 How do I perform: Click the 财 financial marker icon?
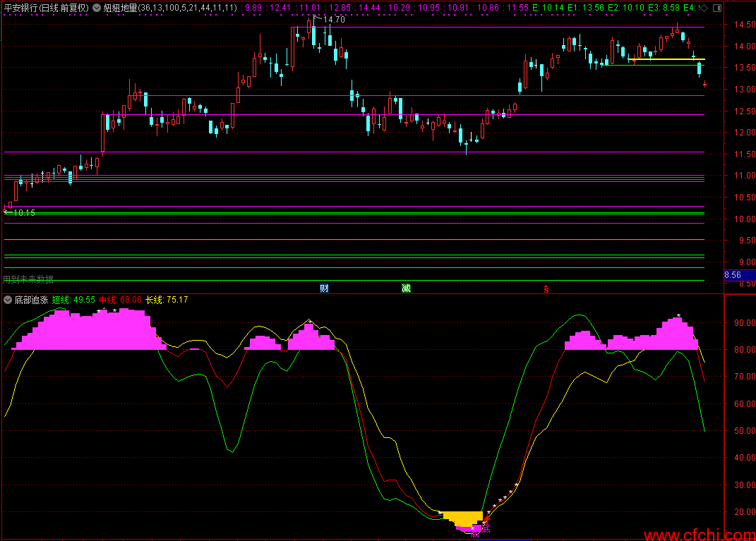pyautogui.click(x=324, y=288)
